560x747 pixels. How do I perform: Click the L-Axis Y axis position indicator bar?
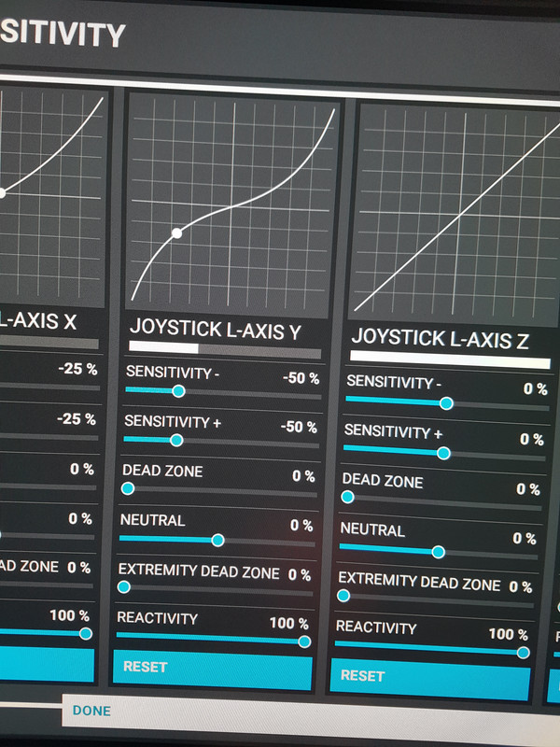coord(225,349)
